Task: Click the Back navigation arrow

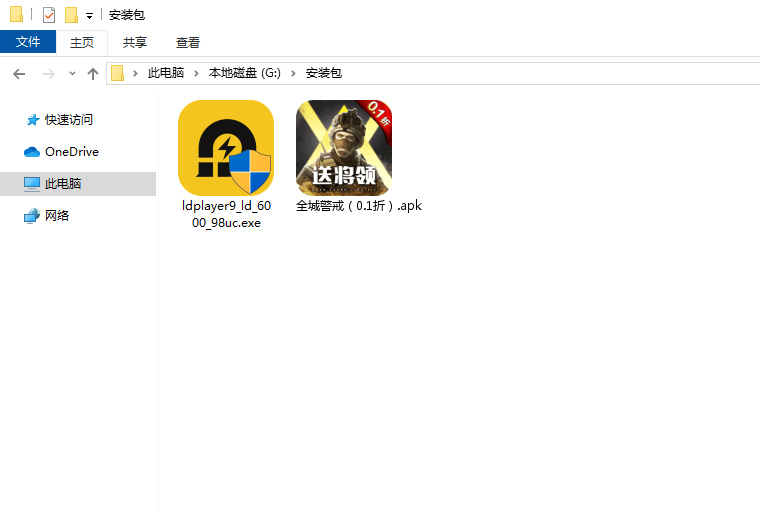Action: (x=19, y=73)
